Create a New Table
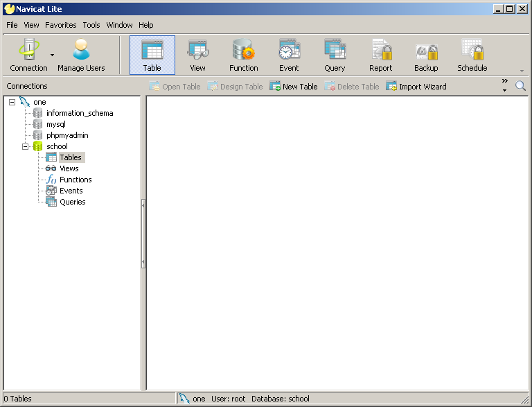The height and width of the screenshot is (407, 532). (294, 87)
